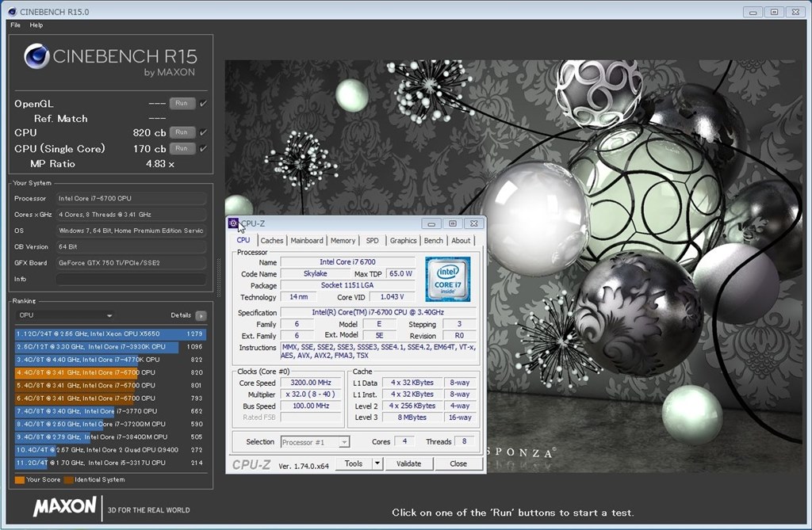Switch to the Mainboard tab
This screenshot has width=812, height=530.
pyautogui.click(x=307, y=241)
